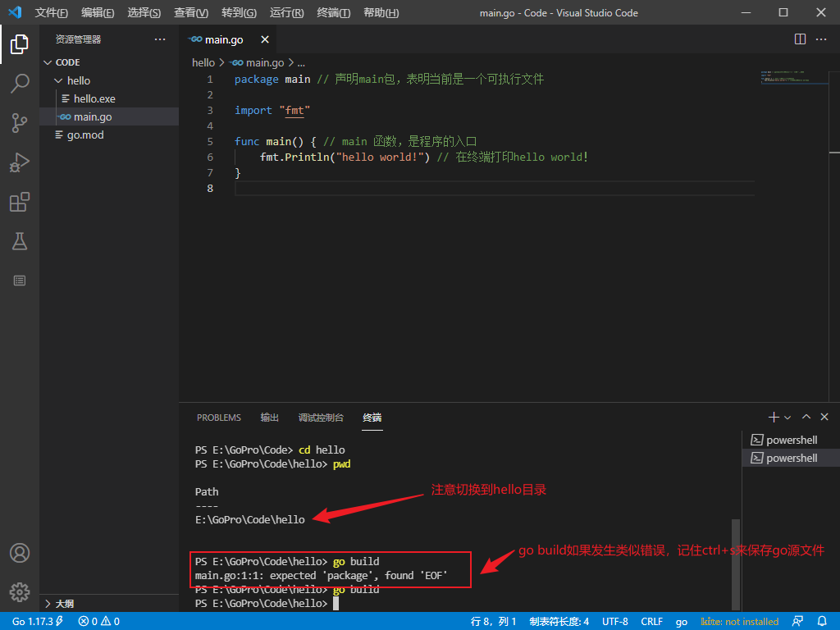
Task: Open the Source Control view
Action: point(20,122)
